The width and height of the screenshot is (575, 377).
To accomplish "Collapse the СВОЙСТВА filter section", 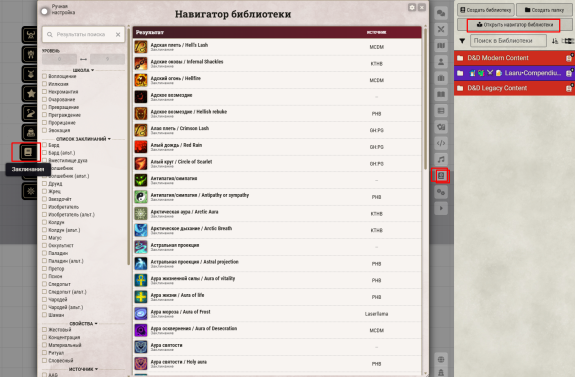I will (83, 323).
